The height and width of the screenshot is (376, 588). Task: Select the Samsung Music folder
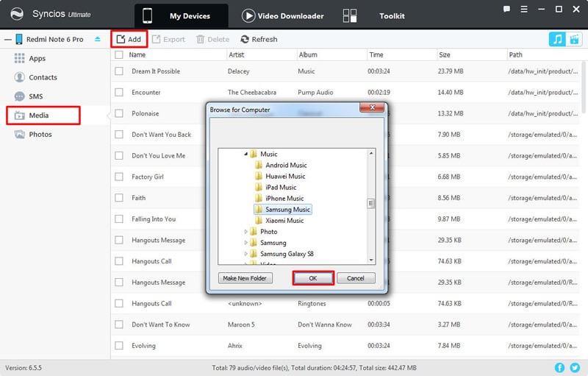pos(287,210)
